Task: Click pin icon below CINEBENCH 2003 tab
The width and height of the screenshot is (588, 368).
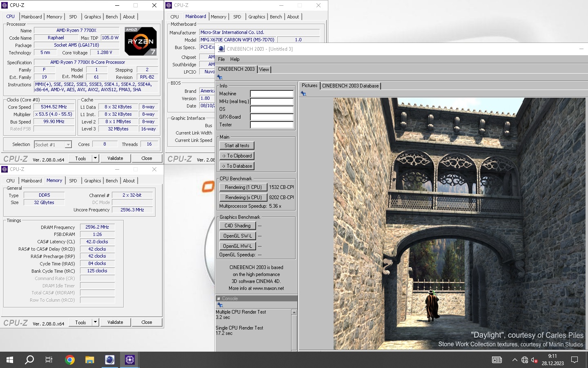Action: 220,77
